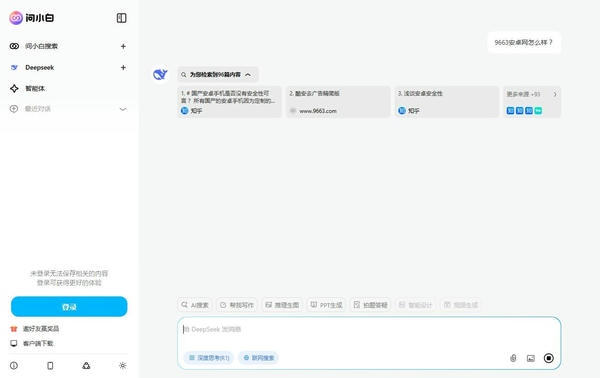Collapse the 为您检索到 search results header

(x=218, y=75)
